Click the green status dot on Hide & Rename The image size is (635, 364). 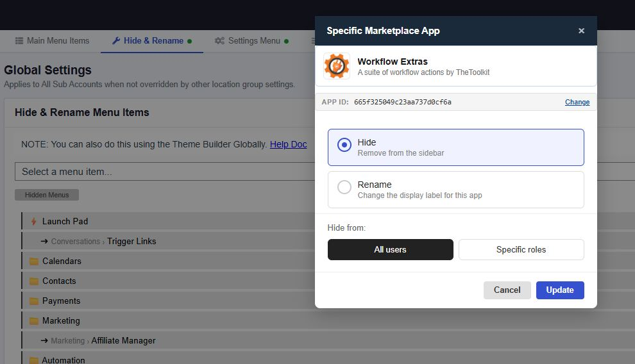point(189,41)
